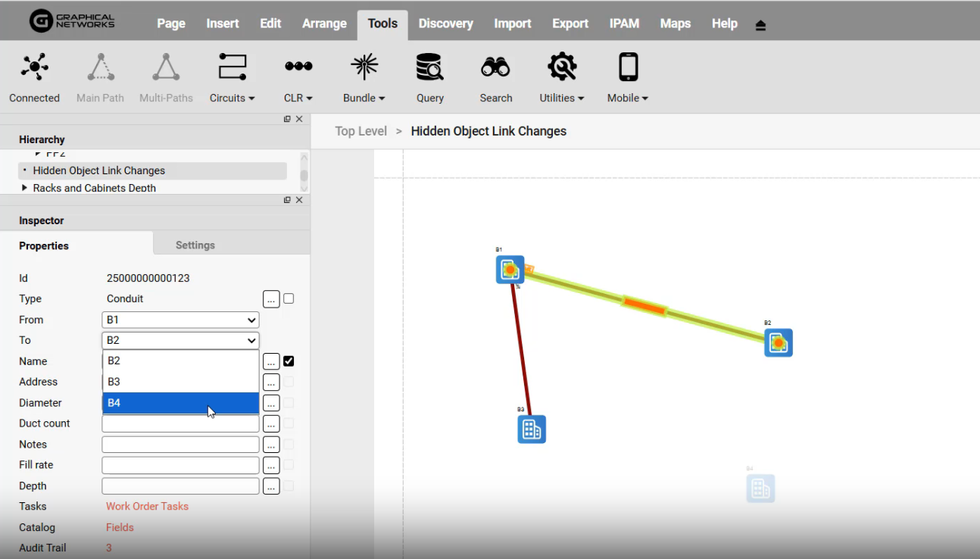The image size is (980, 559).
Task: Choose B4 in the To dropdown list
Action: click(180, 403)
